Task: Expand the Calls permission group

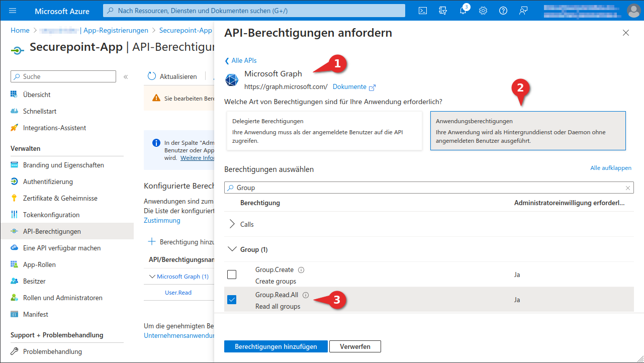Action: pyautogui.click(x=232, y=224)
